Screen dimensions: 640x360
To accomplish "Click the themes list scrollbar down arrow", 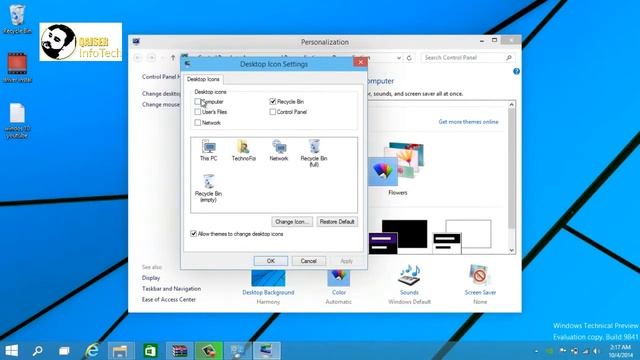I will (x=511, y=250).
